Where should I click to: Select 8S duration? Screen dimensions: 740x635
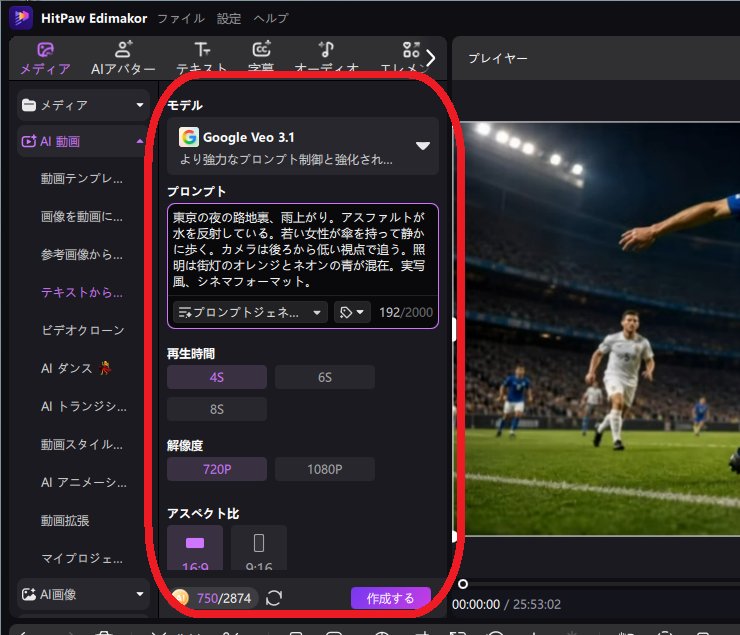[217, 409]
